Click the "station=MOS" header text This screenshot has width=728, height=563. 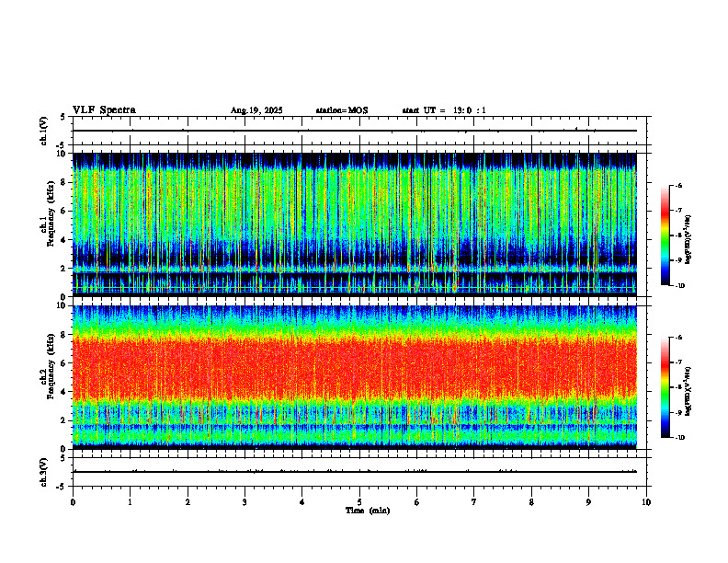(x=342, y=110)
